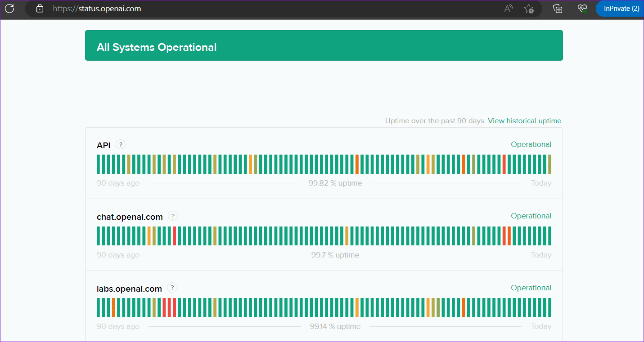Click the chat.openai.com Operational status text
The height and width of the screenshot is (342, 644).
[531, 216]
